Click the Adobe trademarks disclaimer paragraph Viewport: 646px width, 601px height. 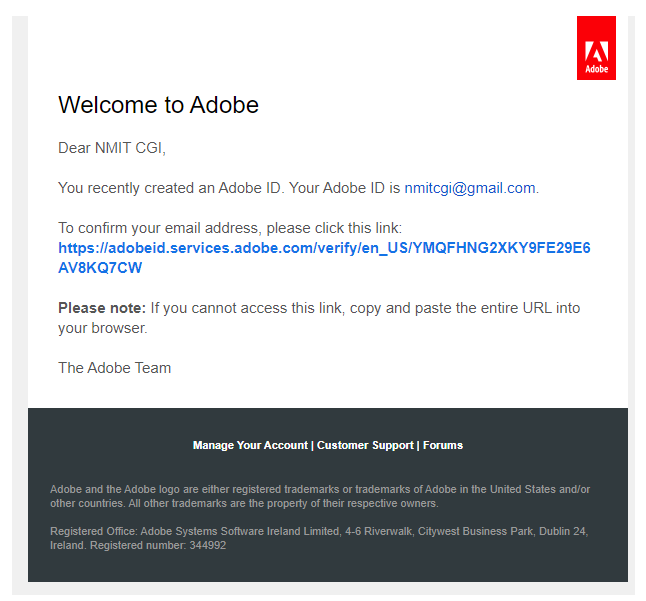[320, 496]
